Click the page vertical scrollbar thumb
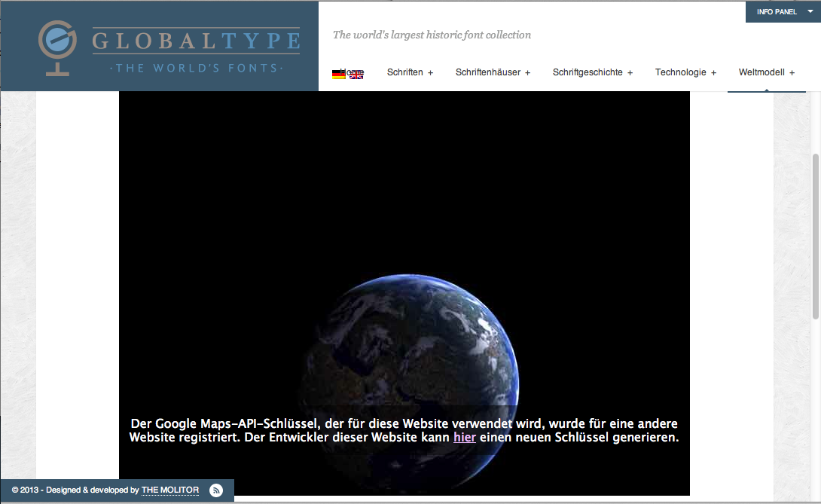821x504 pixels. 815,237
